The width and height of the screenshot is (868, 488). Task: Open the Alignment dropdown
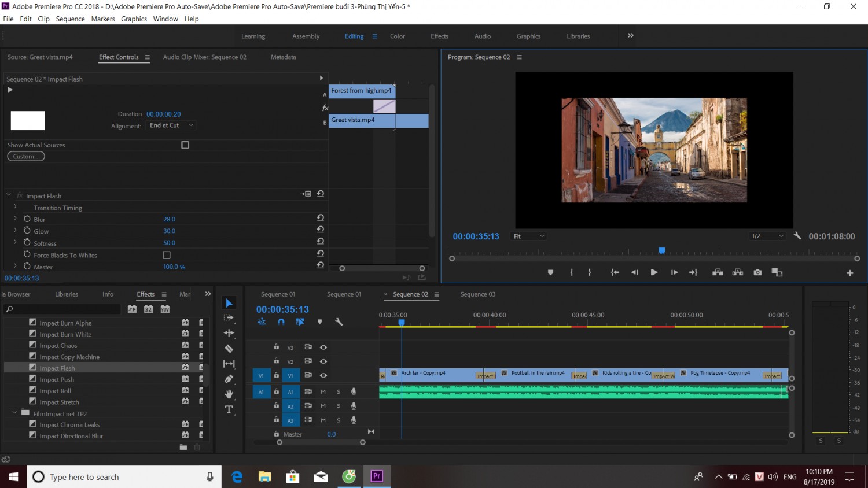pyautogui.click(x=171, y=125)
